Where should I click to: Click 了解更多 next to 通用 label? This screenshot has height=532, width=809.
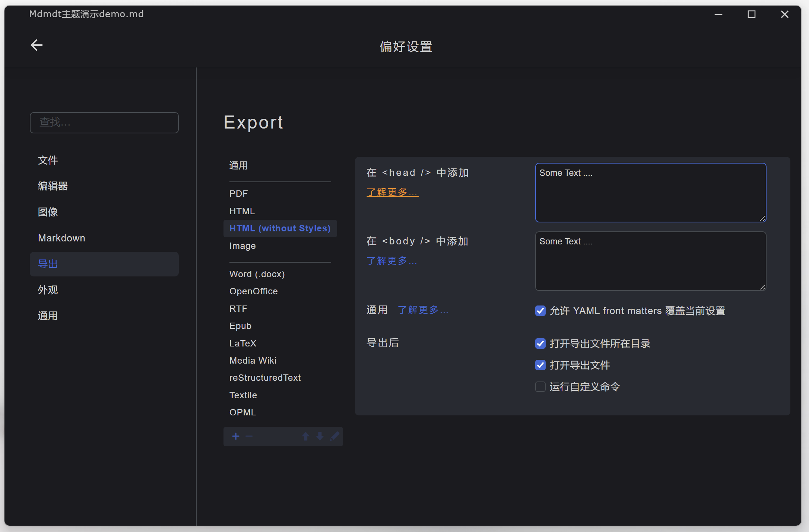coord(423,310)
